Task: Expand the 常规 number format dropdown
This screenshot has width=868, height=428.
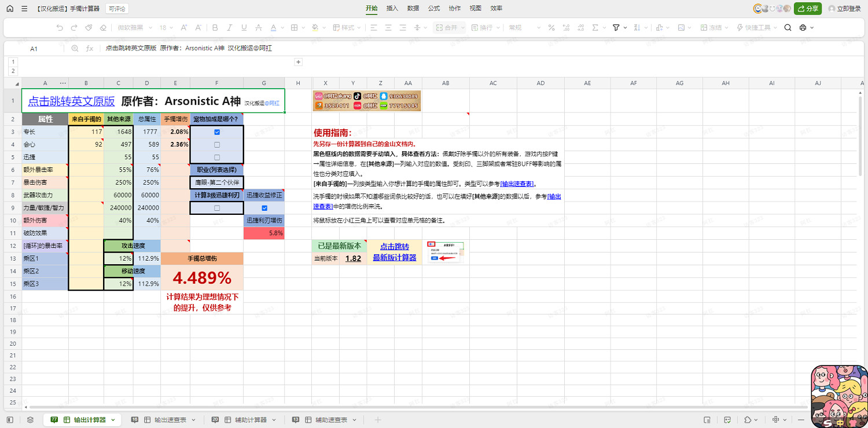Action: pos(539,27)
